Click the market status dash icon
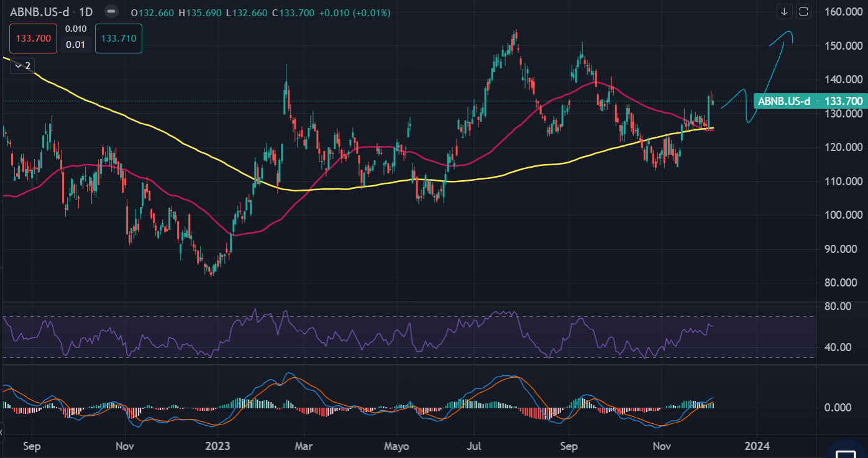The height and width of the screenshot is (458, 868). (111, 12)
